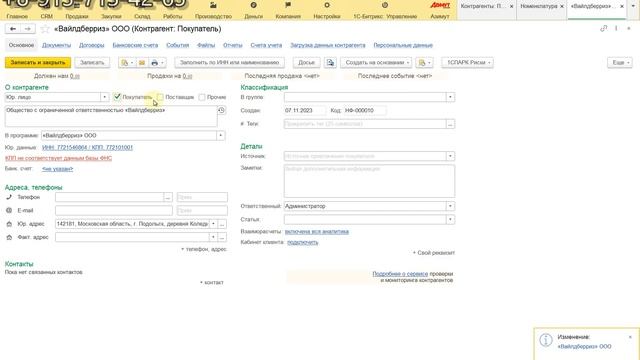Click the house icon beside Факт. адрес
This screenshot has width=640, height=360.
[9, 237]
